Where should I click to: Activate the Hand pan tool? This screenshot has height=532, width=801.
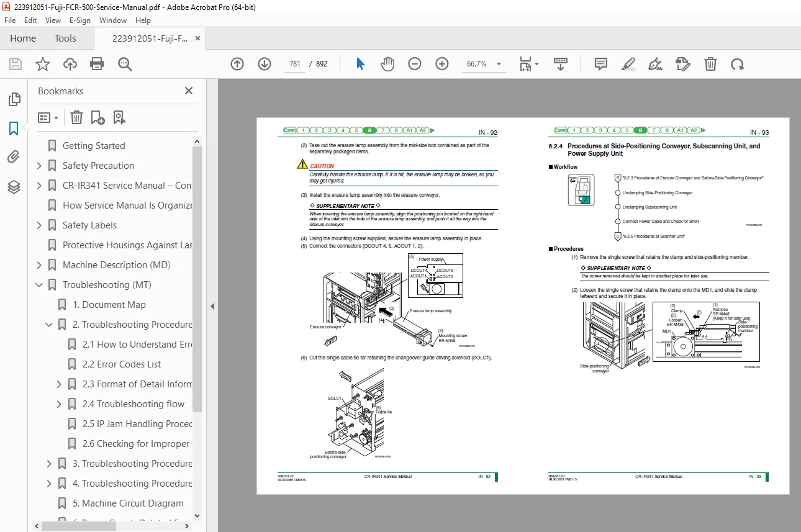click(387, 64)
